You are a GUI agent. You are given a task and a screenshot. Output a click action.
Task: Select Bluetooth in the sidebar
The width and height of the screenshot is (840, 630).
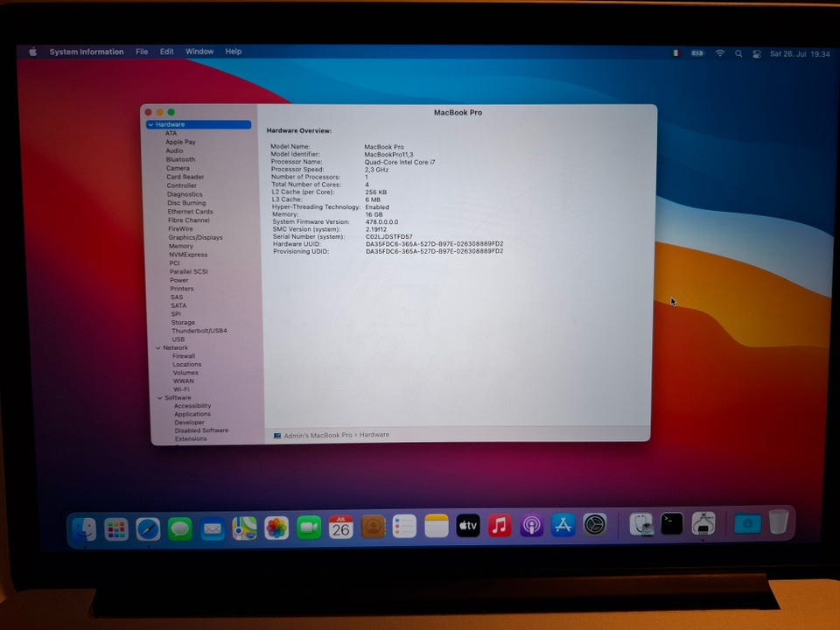[180, 159]
